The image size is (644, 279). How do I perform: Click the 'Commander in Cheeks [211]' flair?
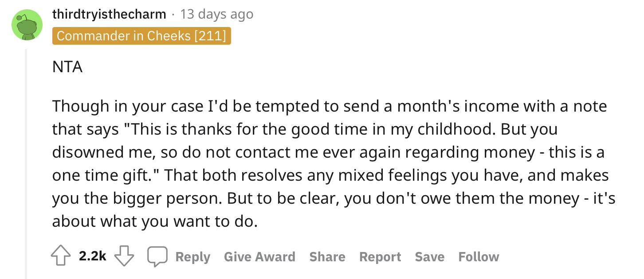tap(141, 36)
